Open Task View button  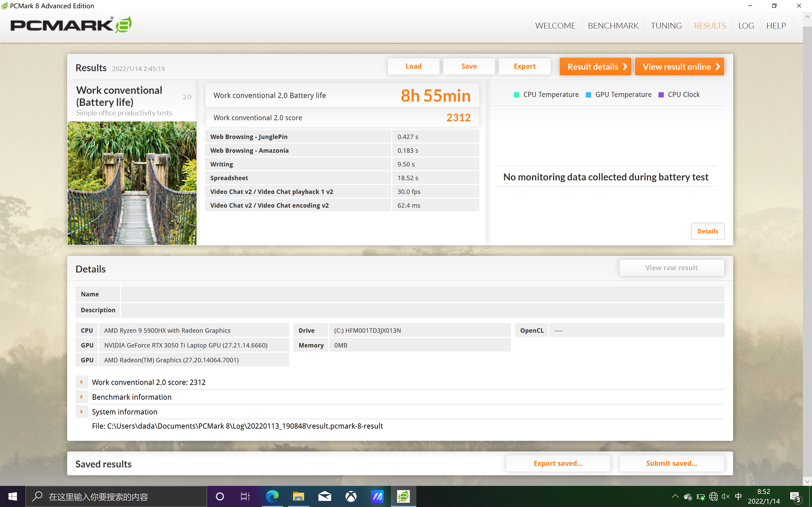pyautogui.click(x=245, y=496)
